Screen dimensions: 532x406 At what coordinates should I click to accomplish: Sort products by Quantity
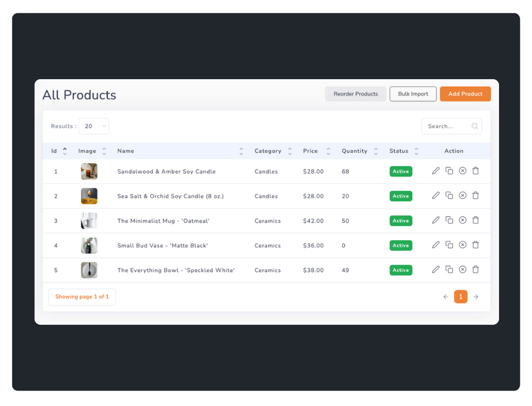354,151
